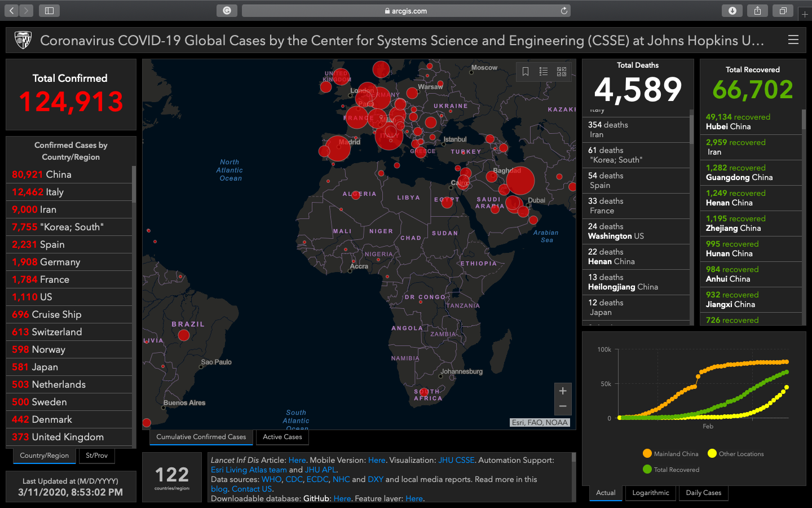
Task: Show the Safari tab overview
Action: pyautogui.click(x=783, y=10)
